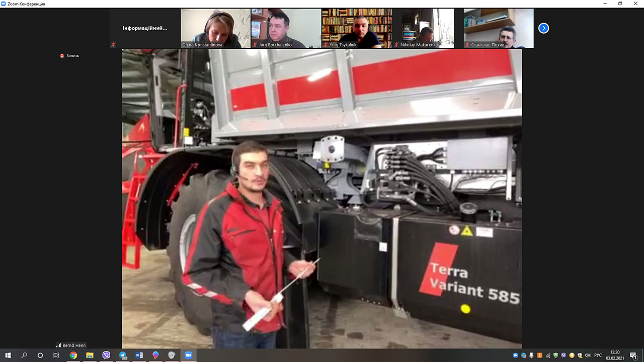
Task: Open the notification center icon
Action: 633,355
